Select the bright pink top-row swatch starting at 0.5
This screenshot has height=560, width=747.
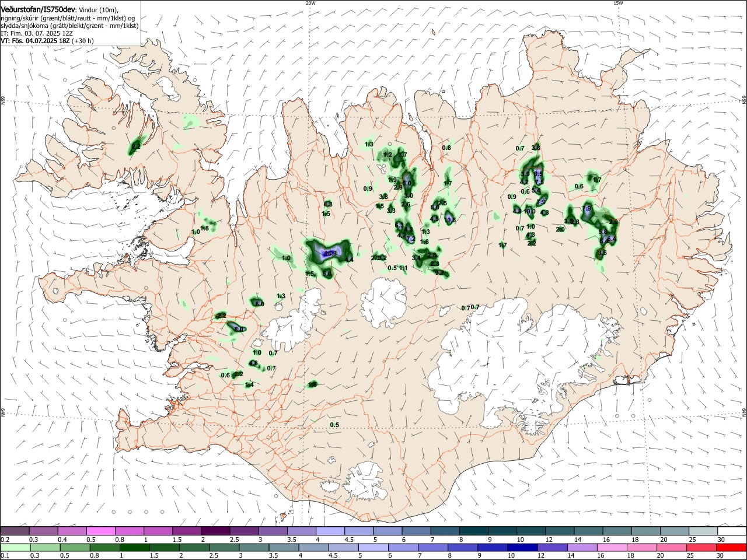coord(100,531)
